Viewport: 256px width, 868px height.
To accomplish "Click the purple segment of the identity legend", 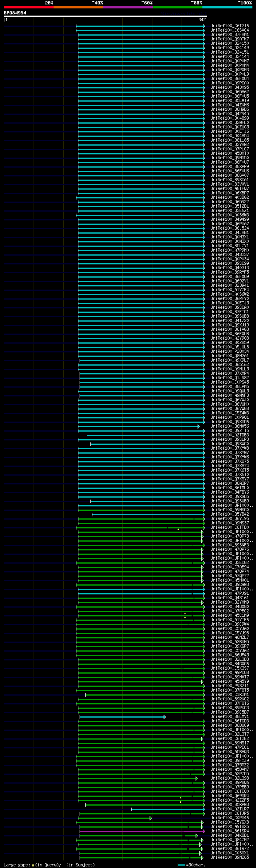I will click(x=128, y=7).
